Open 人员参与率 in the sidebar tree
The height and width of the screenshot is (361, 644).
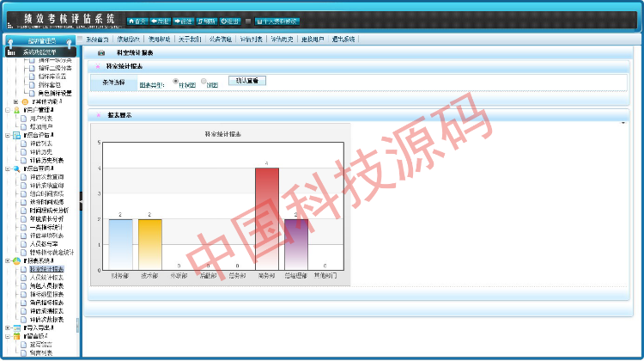pyautogui.click(x=44, y=244)
